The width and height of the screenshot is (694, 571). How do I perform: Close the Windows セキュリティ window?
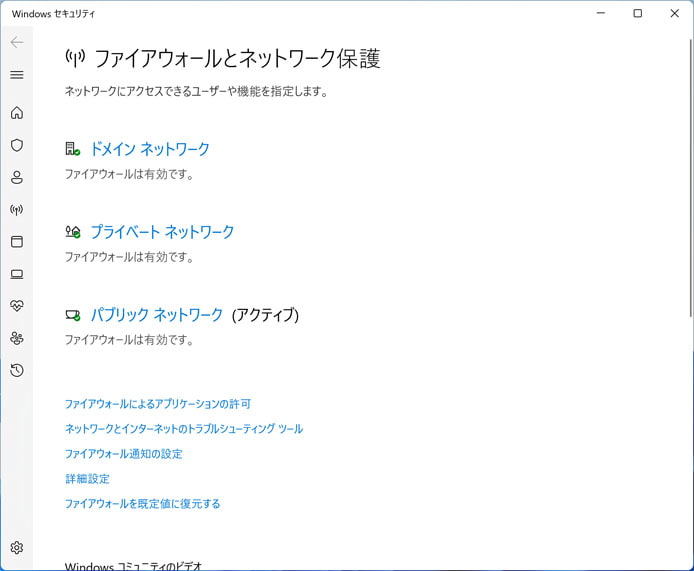[675, 13]
